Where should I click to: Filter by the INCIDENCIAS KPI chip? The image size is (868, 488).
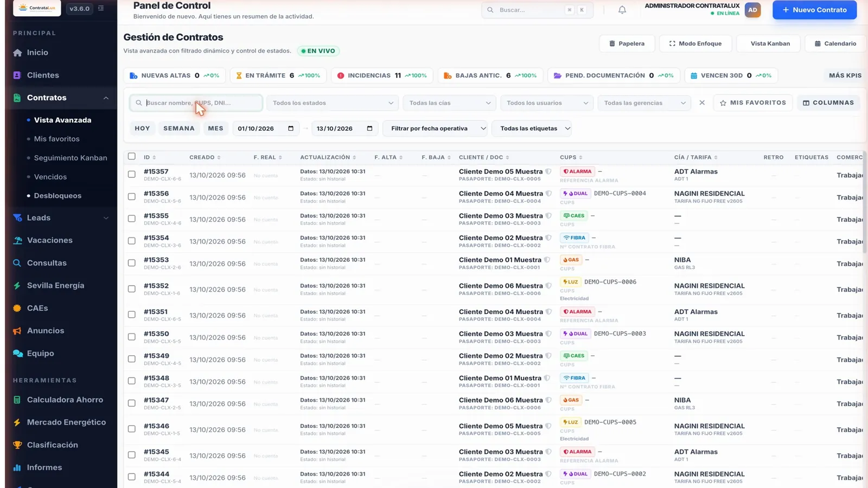click(x=381, y=75)
